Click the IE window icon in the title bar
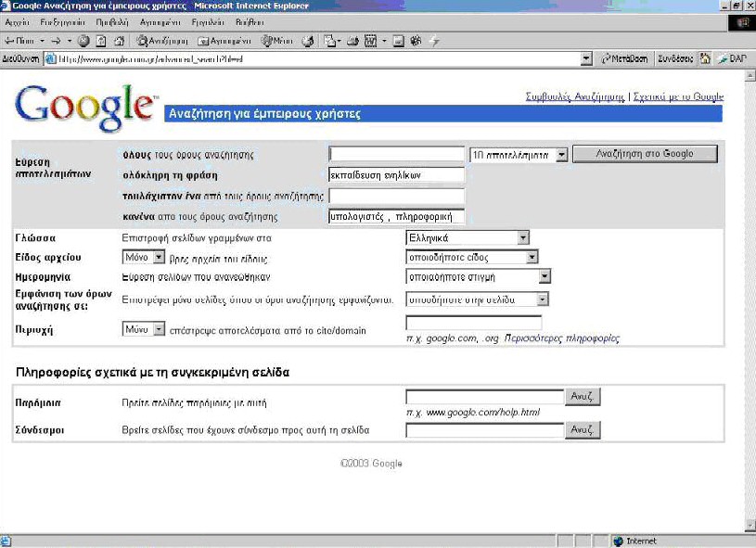Screen dimensions: 756x548 pyautogui.click(x=5, y=6)
